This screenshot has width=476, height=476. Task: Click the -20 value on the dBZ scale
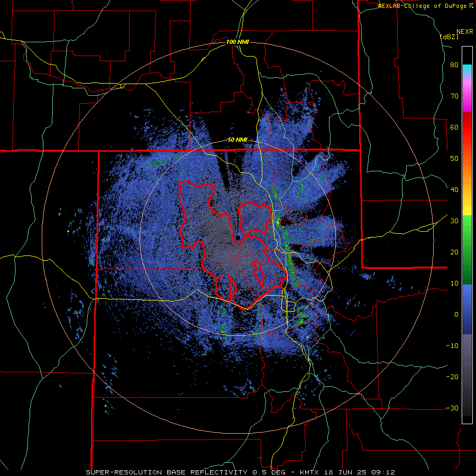coord(452,377)
